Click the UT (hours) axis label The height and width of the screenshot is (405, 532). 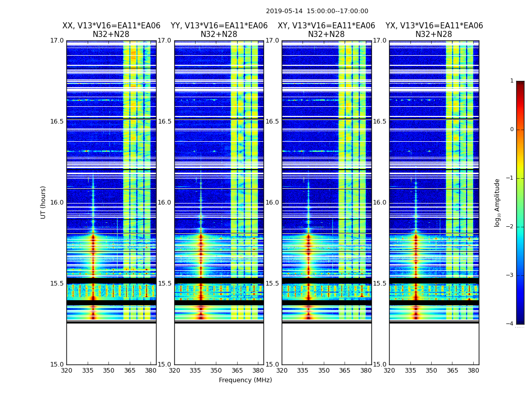tap(44, 202)
